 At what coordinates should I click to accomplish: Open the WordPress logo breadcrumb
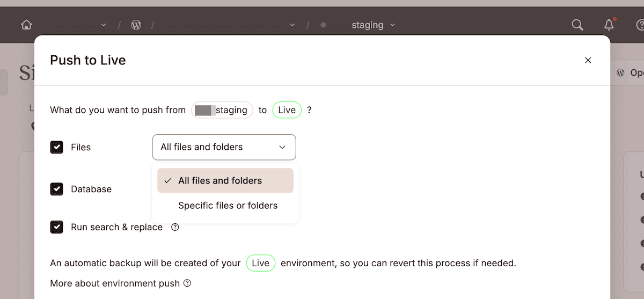[x=136, y=25]
